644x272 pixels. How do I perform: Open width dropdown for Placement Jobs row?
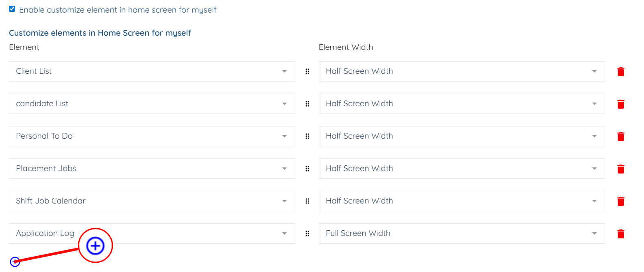coord(461,169)
